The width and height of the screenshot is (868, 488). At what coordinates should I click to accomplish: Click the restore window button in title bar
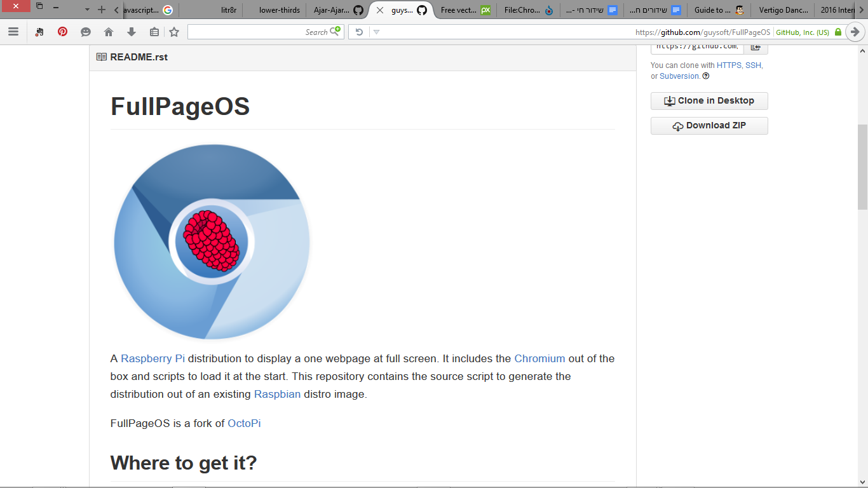click(x=39, y=6)
